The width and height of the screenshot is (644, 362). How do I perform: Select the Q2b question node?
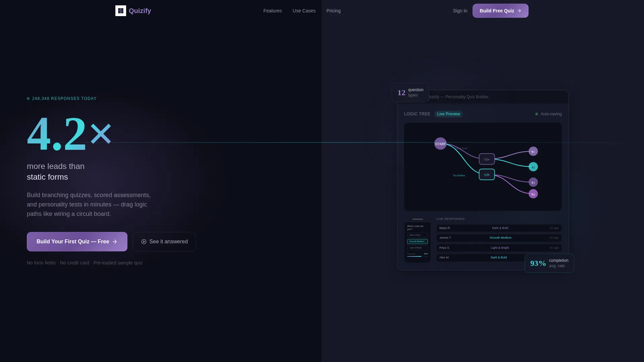tap(487, 175)
